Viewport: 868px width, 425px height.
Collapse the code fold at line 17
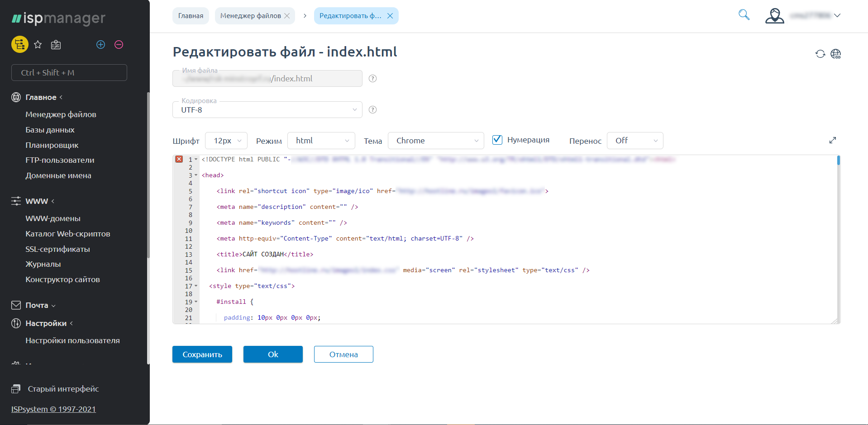click(196, 286)
